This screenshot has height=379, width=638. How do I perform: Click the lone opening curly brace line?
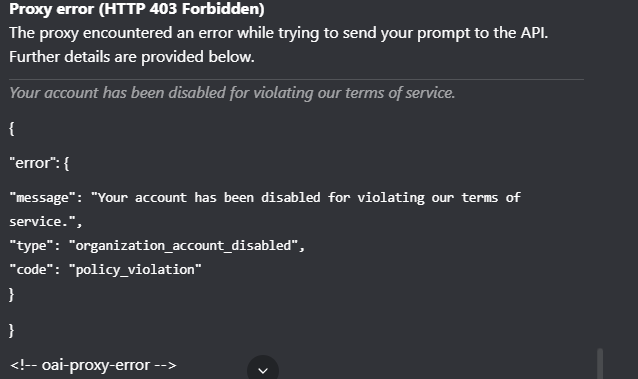12,129
